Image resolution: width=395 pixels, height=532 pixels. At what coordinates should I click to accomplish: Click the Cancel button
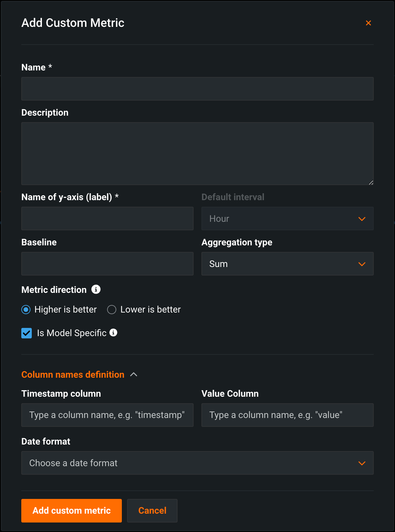[152, 510]
